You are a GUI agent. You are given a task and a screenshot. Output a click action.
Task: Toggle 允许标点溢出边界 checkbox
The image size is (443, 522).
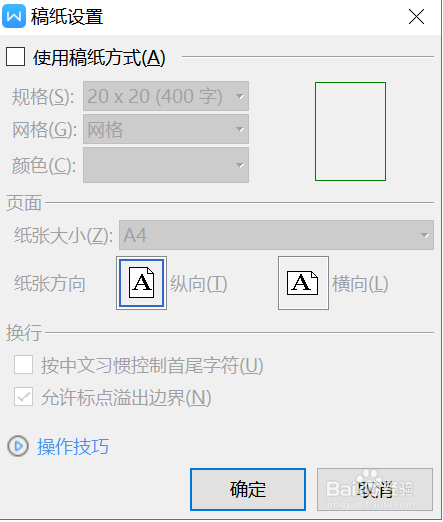pyautogui.click(x=23, y=397)
